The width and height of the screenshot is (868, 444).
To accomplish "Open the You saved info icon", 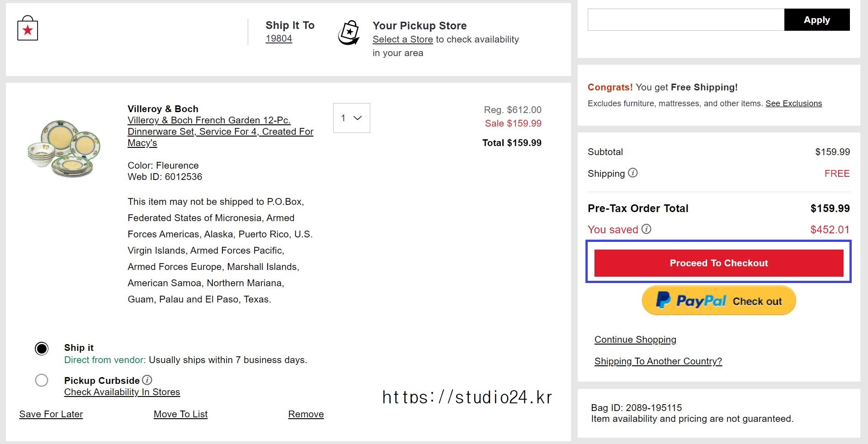I will click(646, 229).
